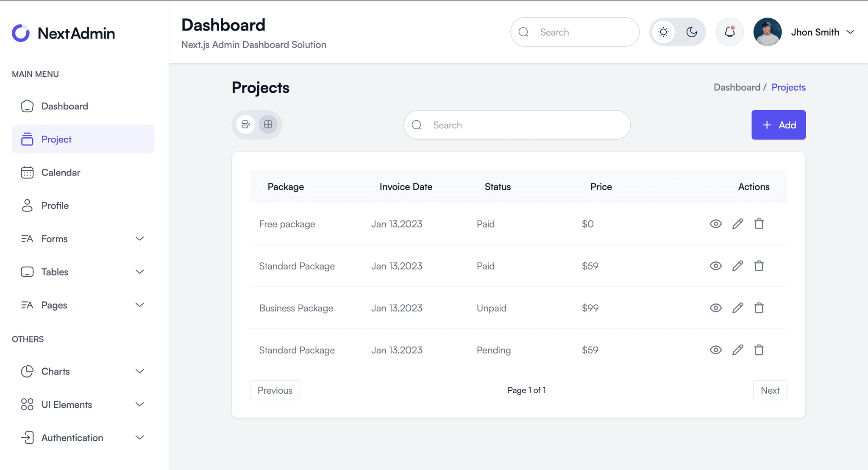Screen dimensions: 868x470
Task: View the Pending Standard Package eye icon
Action: [715, 350]
